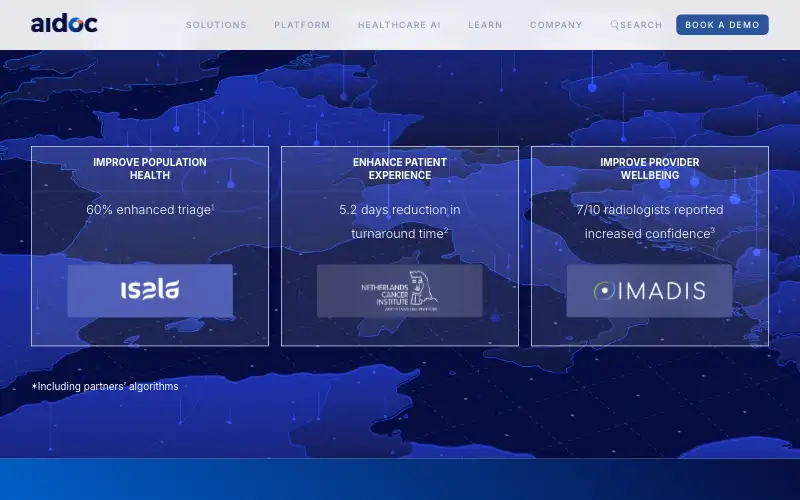Viewport: 800px width, 500px height.
Task: Click the 60% enhanced triage text
Action: pyautogui.click(x=150, y=210)
